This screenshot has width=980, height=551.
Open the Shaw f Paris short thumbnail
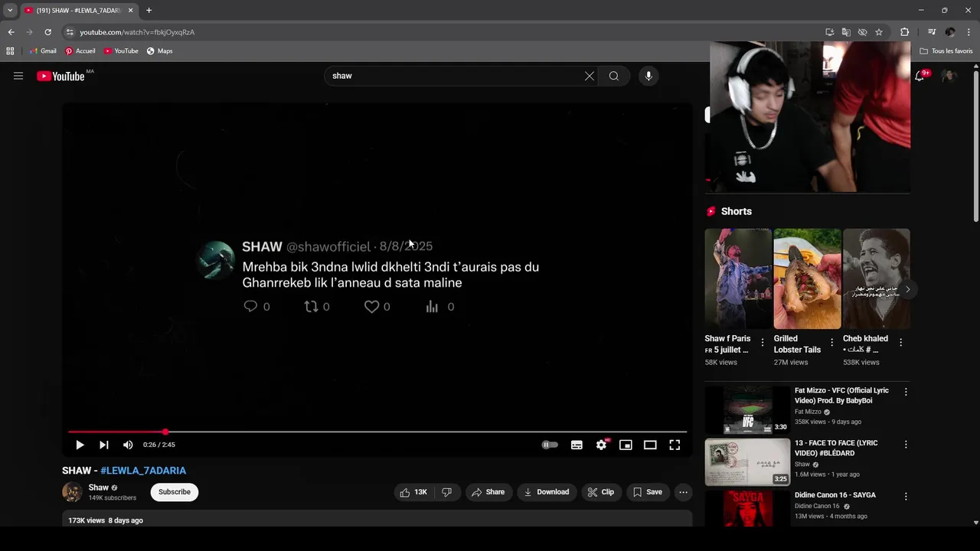[x=738, y=279]
